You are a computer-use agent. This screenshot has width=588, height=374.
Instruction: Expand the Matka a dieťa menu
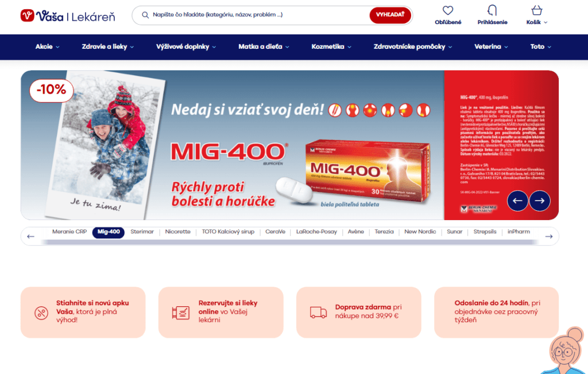264,47
